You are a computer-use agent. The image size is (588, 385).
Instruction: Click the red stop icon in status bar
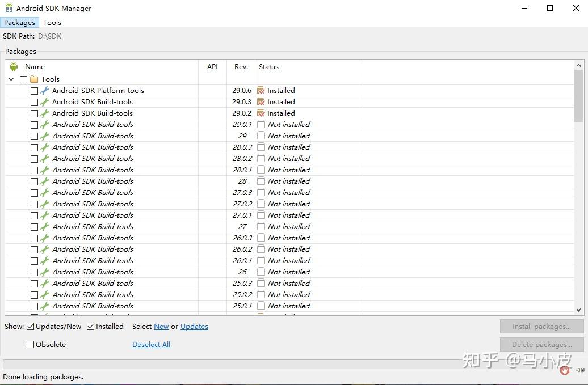[x=565, y=371]
